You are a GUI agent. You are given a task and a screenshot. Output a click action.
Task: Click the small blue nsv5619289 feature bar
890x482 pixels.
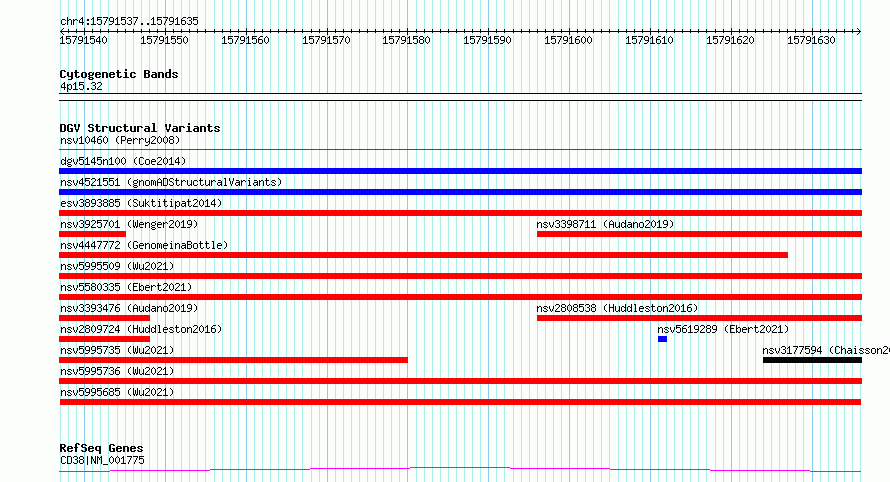pos(662,339)
